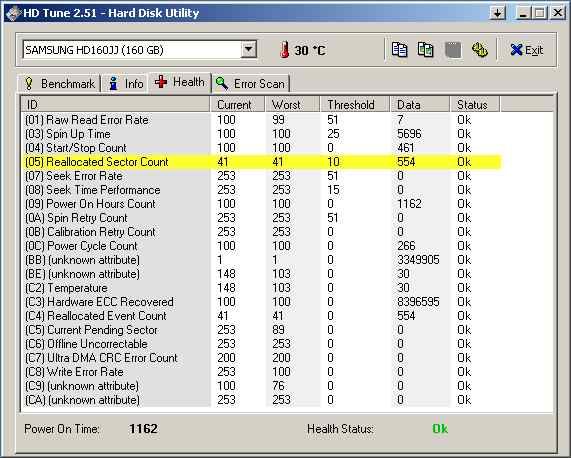Click the grayed save screenshot icon
Image resolution: width=571 pixels, height=458 pixels.
click(453, 50)
